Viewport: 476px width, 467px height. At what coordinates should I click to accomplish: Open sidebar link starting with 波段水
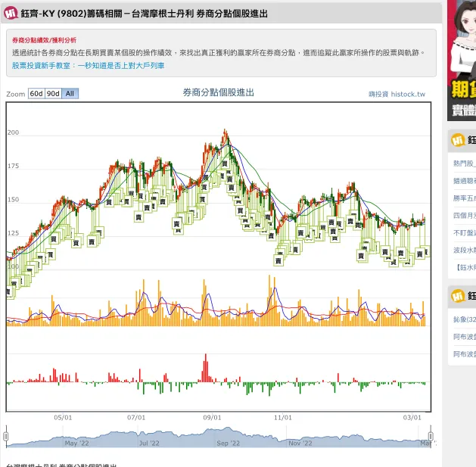(x=465, y=250)
